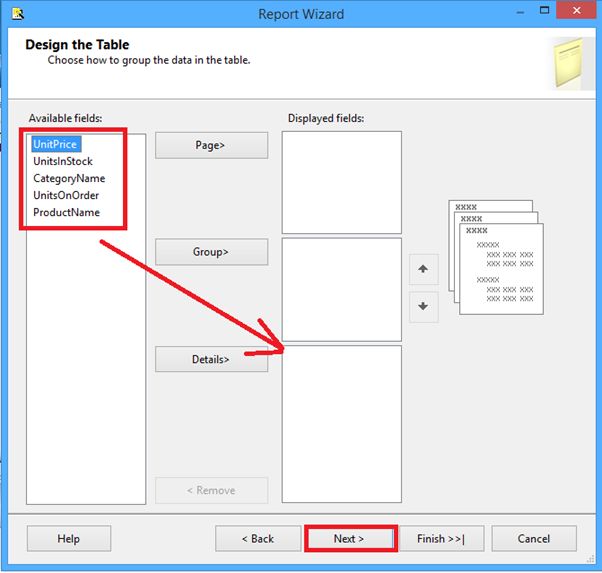Click inside the Page displayed fields box

point(342,182)
